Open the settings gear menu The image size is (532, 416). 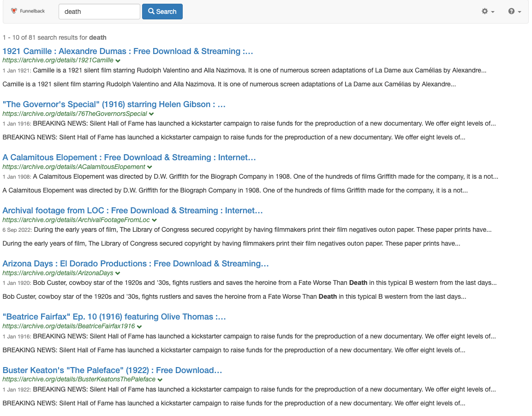(488, 12)
